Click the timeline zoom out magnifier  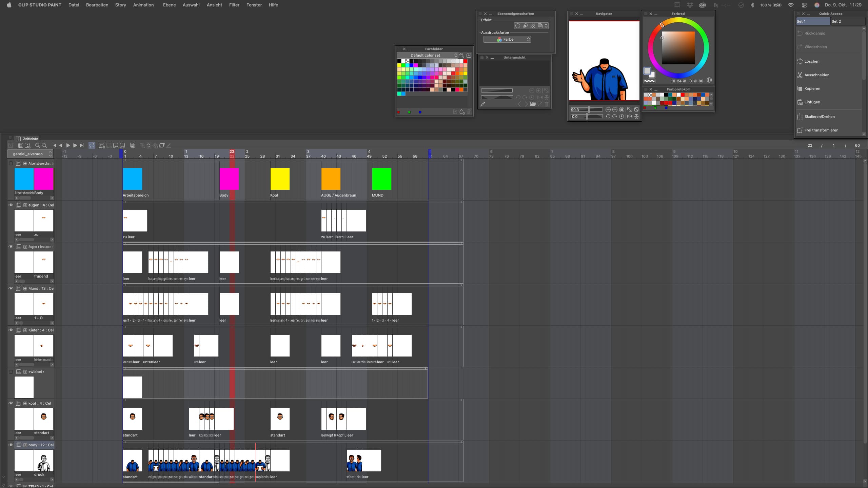[37, 145]
